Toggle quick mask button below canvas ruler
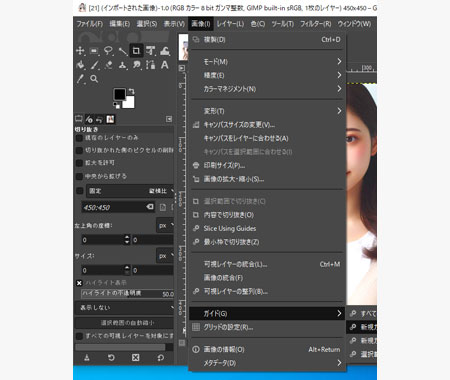The width and height of the screenshot is (450, 380). point(182,342)
